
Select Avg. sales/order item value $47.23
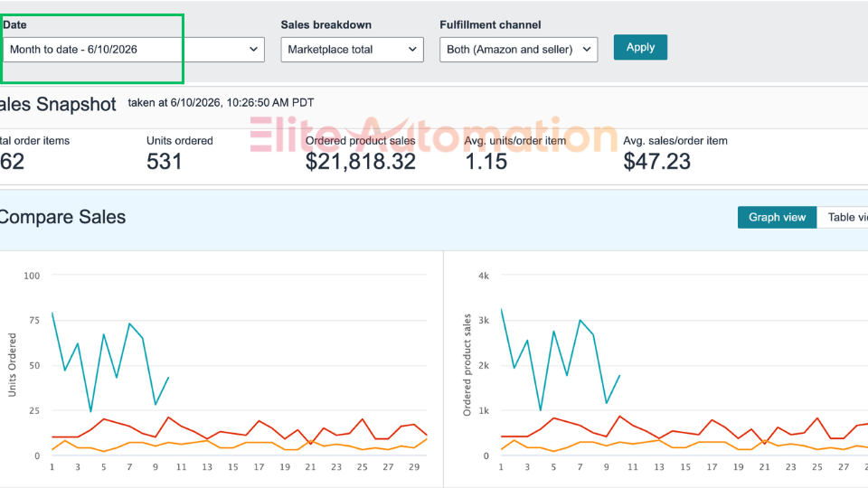pyautogui.click(x=657, y=162)
